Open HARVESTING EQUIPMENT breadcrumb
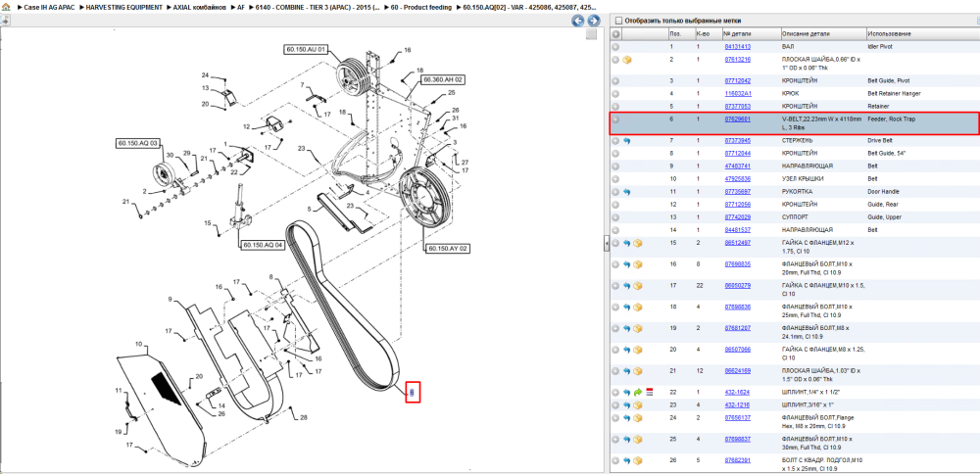 coord(124,7)
